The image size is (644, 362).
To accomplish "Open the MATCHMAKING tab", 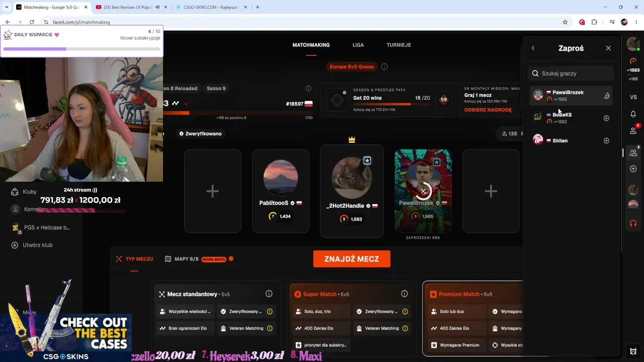I will click(311, 45).
